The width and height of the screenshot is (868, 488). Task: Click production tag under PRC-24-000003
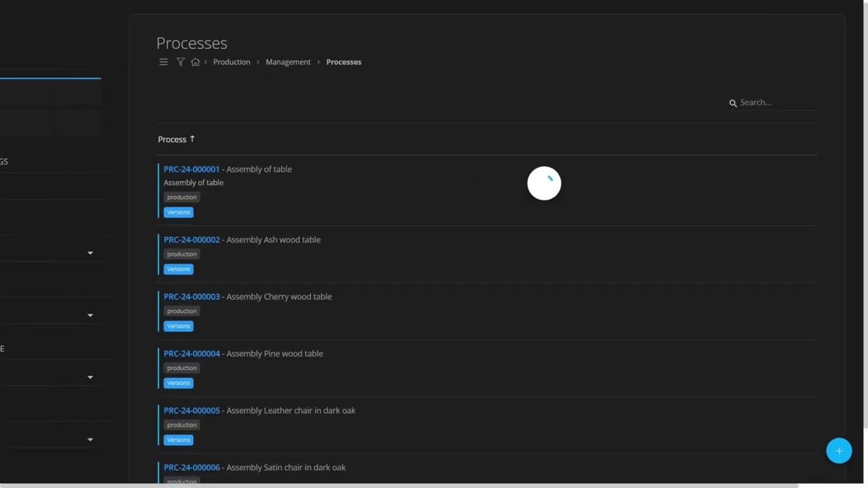coord(182,311)
